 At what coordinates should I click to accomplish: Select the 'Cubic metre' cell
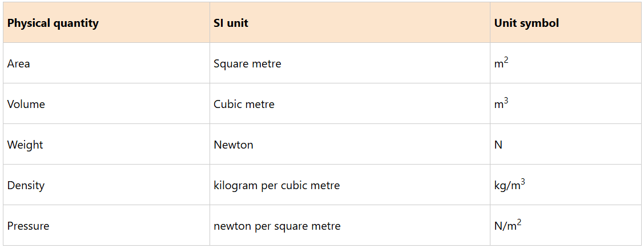244,105
